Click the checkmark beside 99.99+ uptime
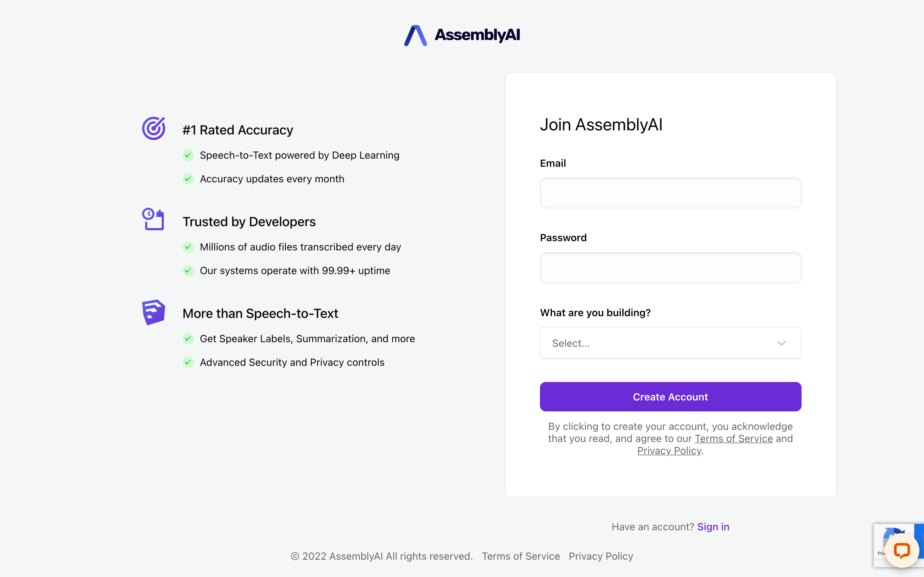 (189, 271)
